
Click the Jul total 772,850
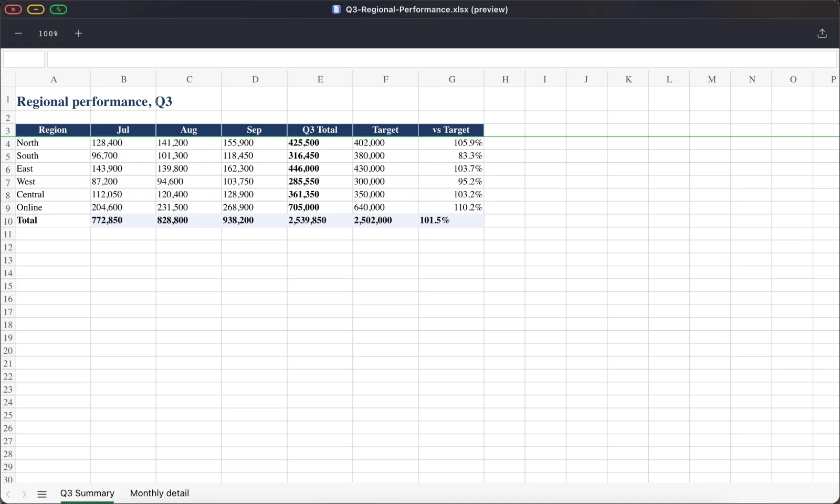(123, 220)
